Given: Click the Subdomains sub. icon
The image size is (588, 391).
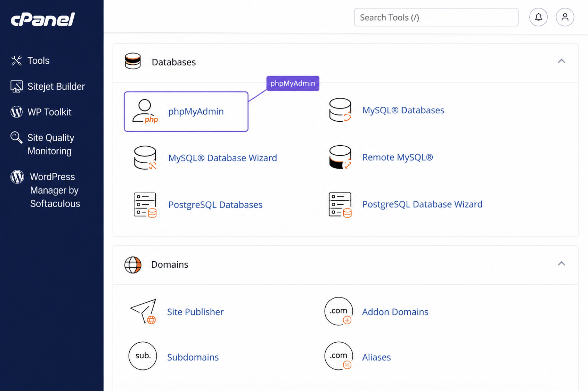Looking at the screenshot, I should (x=143, y=356).
